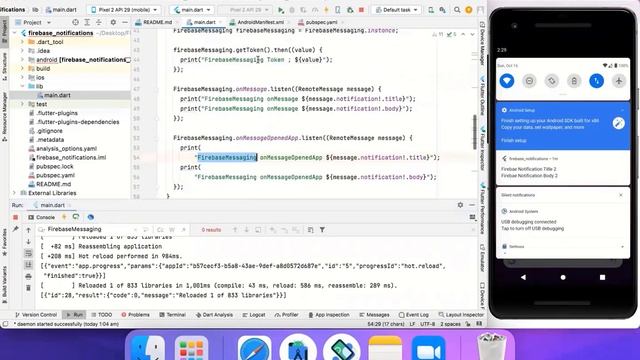The image size is (640, 360).
Task: Go to previous search occurrence
Action: click(235, 230)
